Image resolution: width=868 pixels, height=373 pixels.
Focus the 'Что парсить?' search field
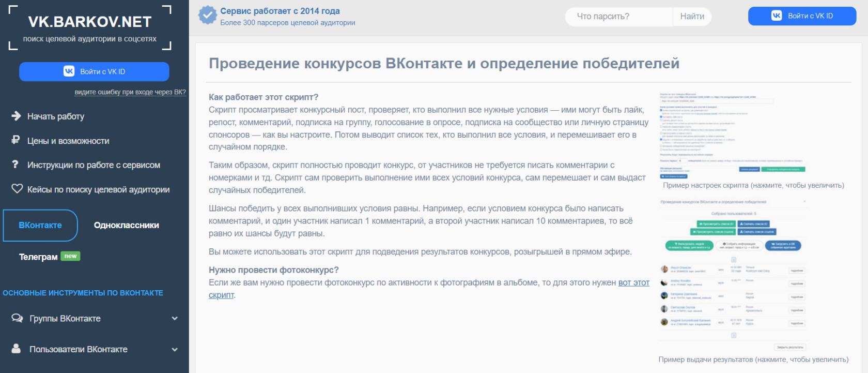pyautogui.click(x=619, y=17)
